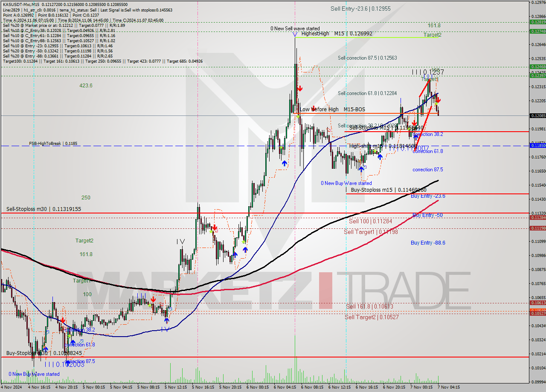Click 'Sell 100 | 0.11284' label
The image size is (546, 392).
point(370,221)
